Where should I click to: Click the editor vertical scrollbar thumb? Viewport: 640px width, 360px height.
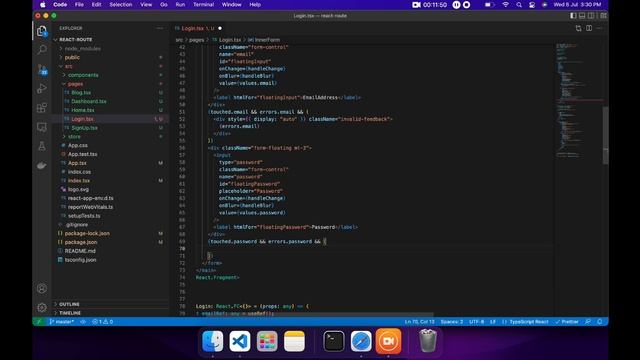pyautogui.click(x=605, y=135)
